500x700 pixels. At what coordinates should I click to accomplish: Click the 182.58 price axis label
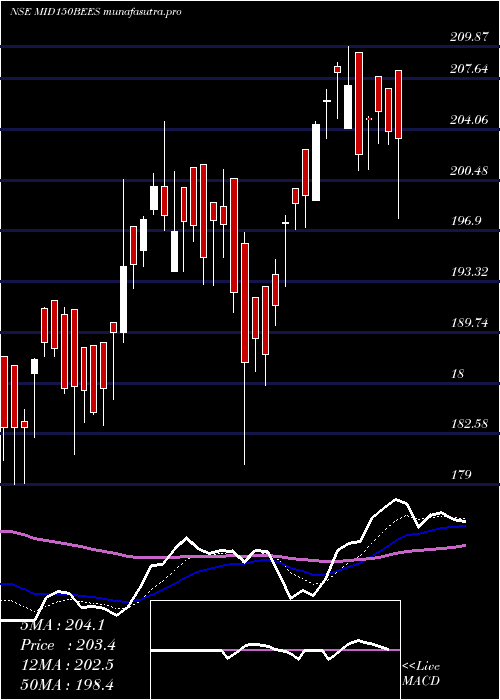[x=469, y=424]
